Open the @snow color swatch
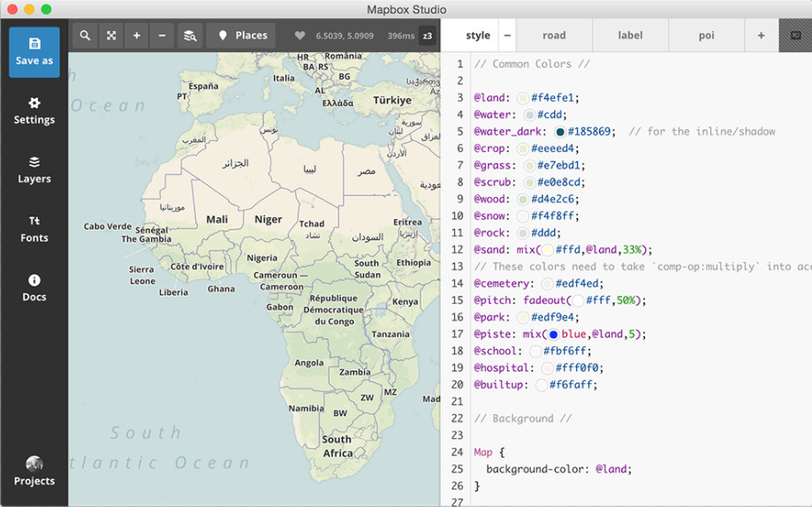812x507 pixels. [x=523, y=216]
